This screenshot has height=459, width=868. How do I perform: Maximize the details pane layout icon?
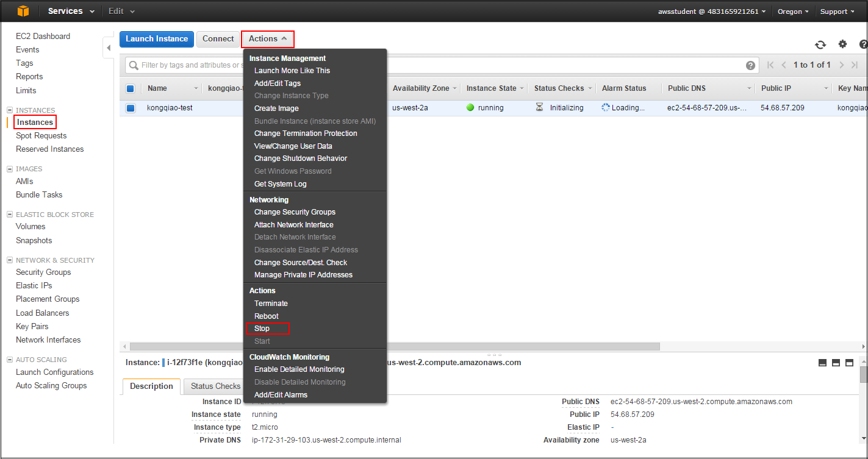[x=850, y=363]
